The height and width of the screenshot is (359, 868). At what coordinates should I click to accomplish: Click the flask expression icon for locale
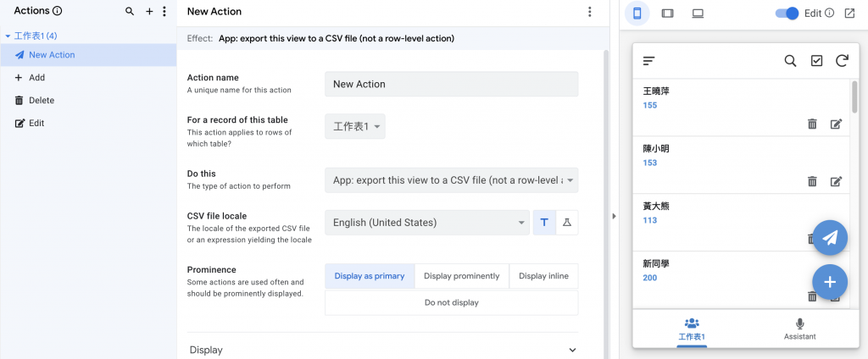567,223
